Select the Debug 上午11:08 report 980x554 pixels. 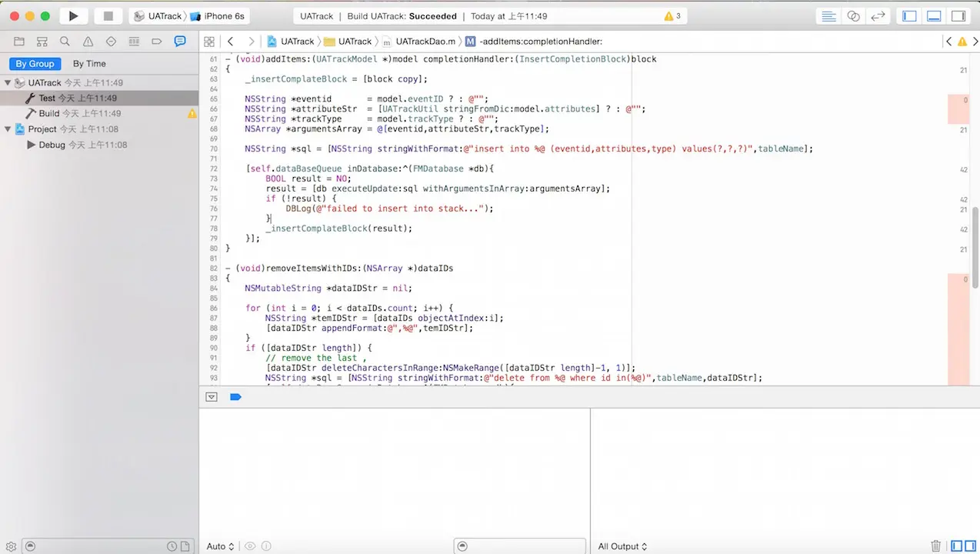pyautogui.click(x=99, y=145)
